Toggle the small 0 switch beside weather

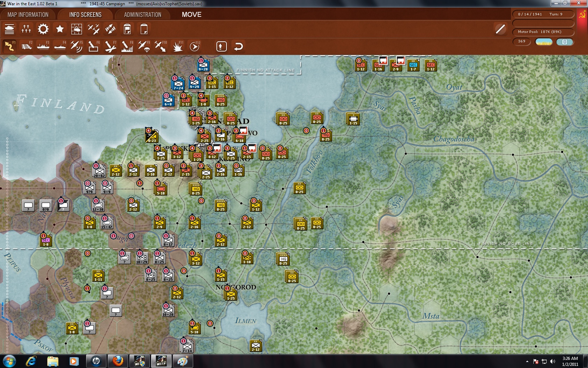pyautogui.click(x=565, y=42)
